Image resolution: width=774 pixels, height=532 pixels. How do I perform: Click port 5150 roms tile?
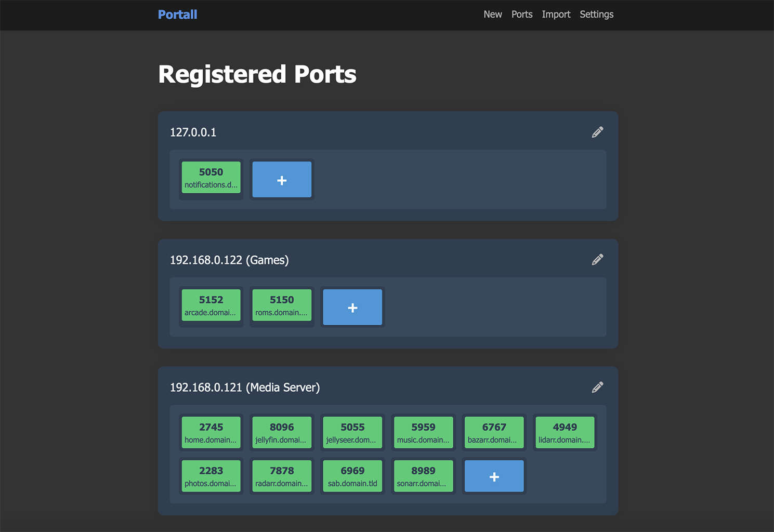tap(282, 305)
